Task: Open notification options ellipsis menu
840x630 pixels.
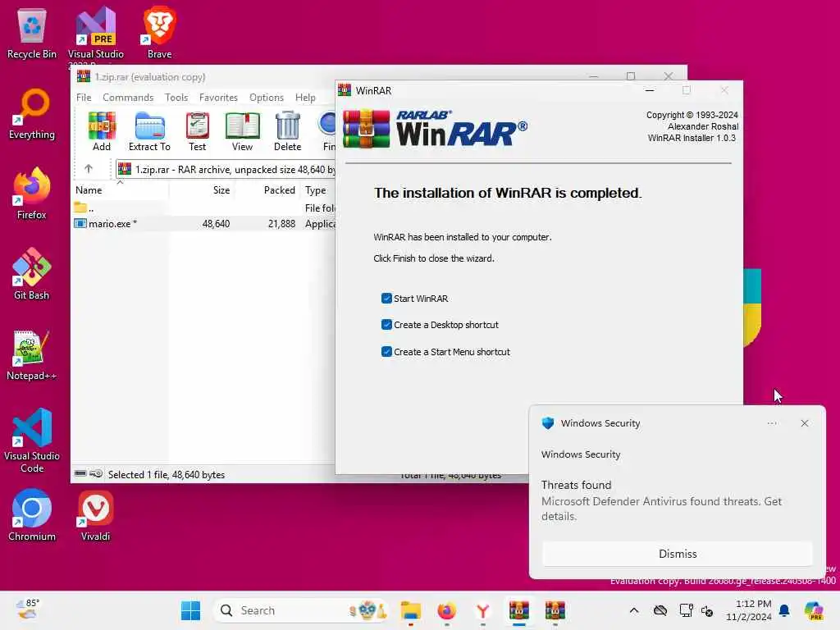Action: [772, 423]
